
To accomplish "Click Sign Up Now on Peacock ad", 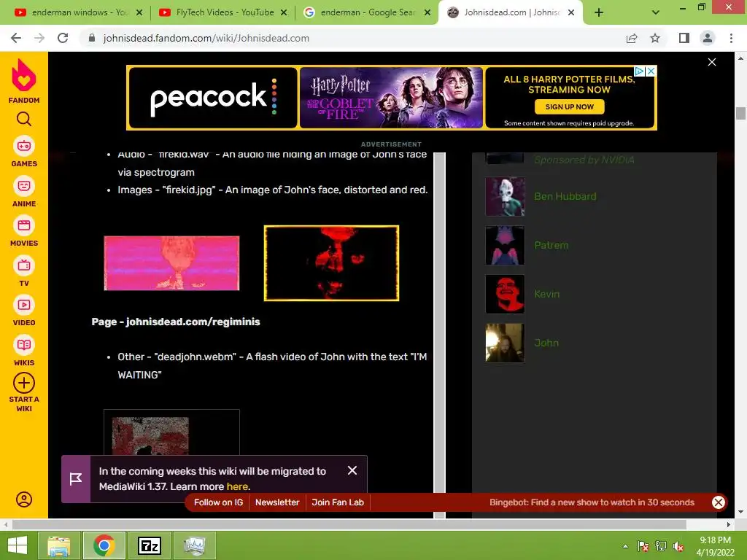I will [569, 106].
